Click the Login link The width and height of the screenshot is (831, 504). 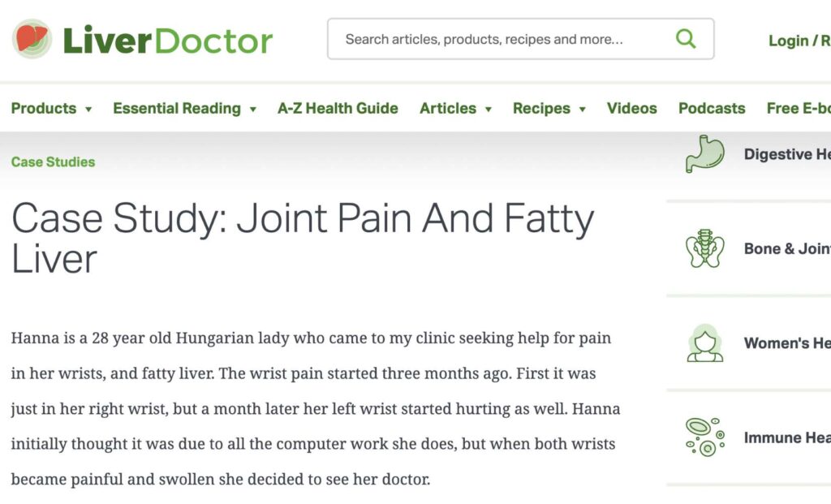788,41
